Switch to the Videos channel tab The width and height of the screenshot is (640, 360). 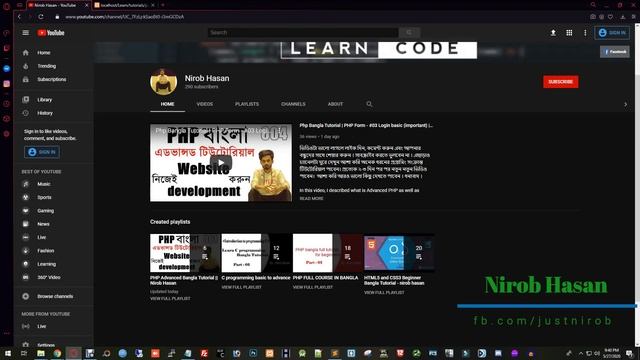[204, 104]
